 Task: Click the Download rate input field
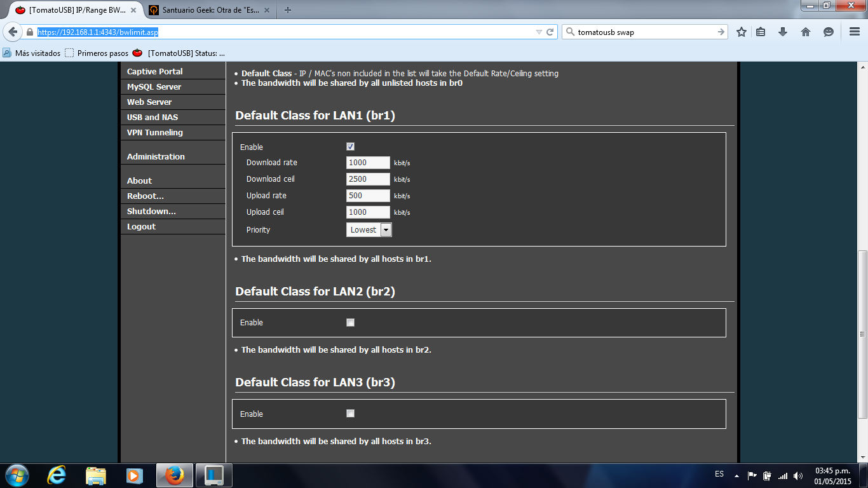tap(368, 163)
